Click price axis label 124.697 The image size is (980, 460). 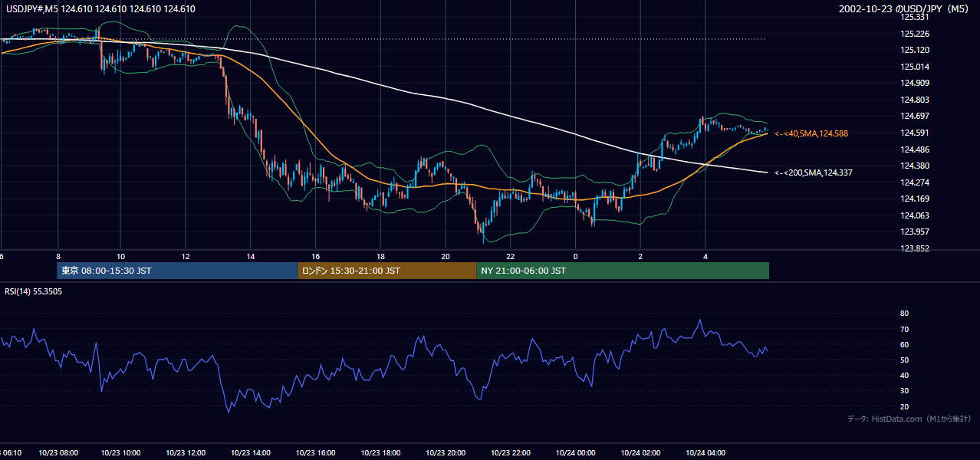tap(915, 116)
